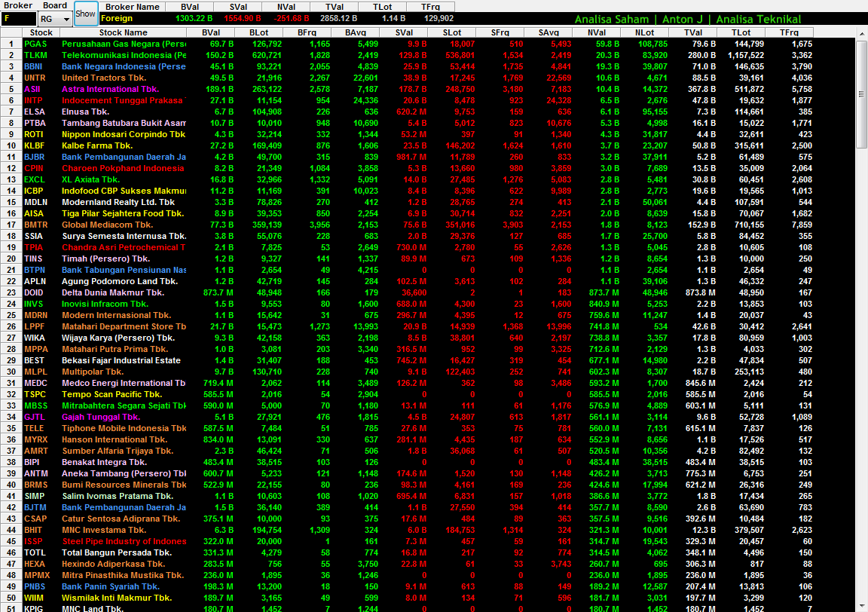This screenshot has height=612, width=868.
Task: Select the ISSP stock code
Action: click(33, 542)
